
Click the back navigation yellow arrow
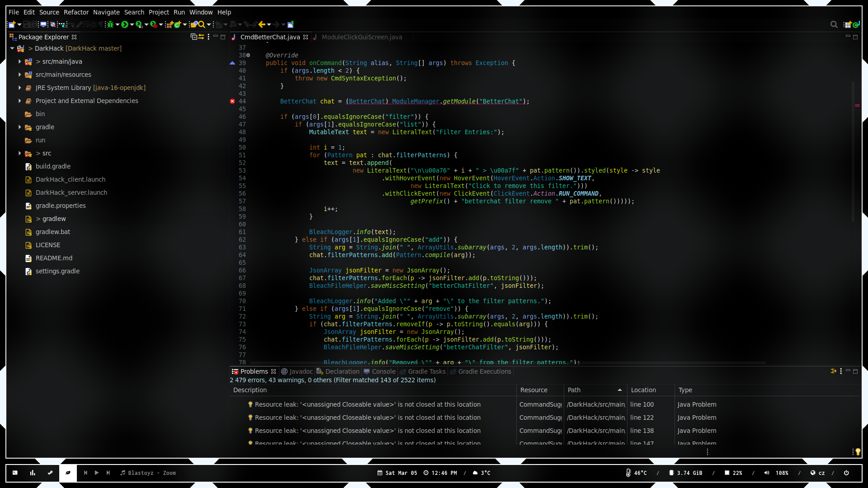coord(261,24)
